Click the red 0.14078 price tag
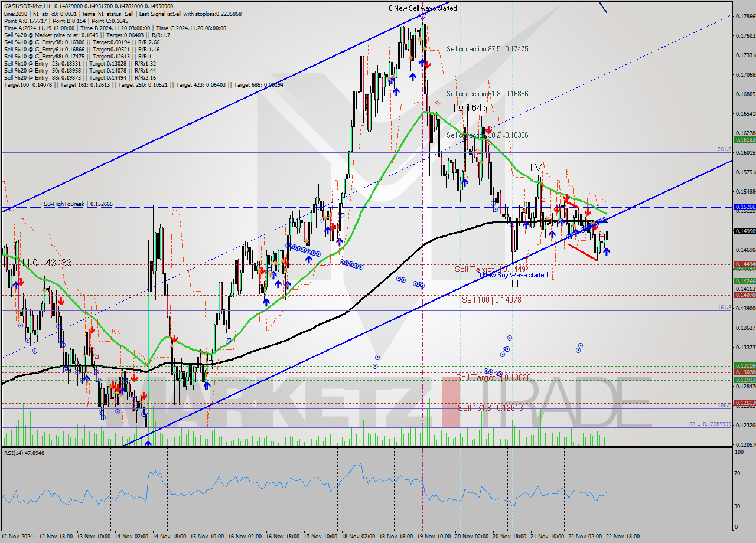Screen dimensions: 756x543 coord(744,295)
